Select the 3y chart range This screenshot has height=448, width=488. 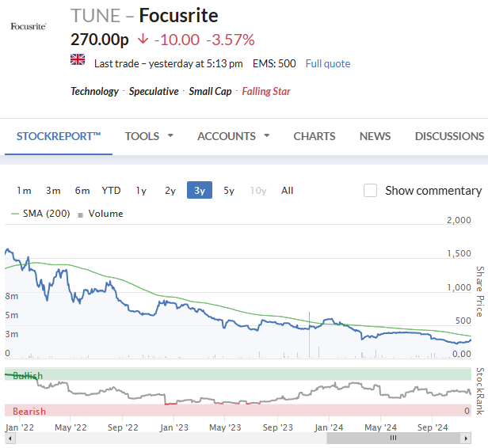[x=200, y=190]
